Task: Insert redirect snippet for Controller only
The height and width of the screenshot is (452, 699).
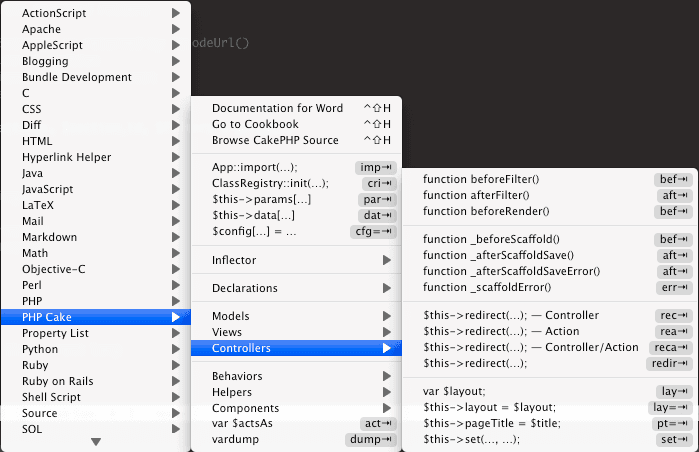Action: coord(550,316)
